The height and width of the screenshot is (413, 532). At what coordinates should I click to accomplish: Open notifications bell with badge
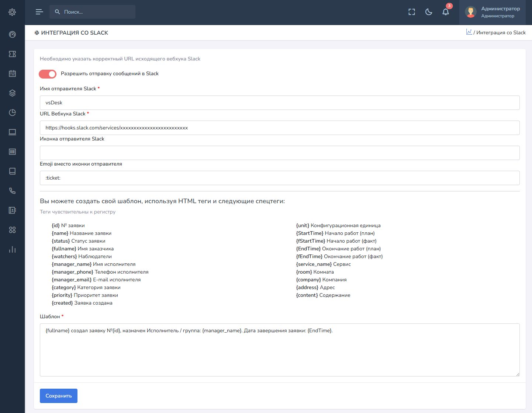coord(446,12)
